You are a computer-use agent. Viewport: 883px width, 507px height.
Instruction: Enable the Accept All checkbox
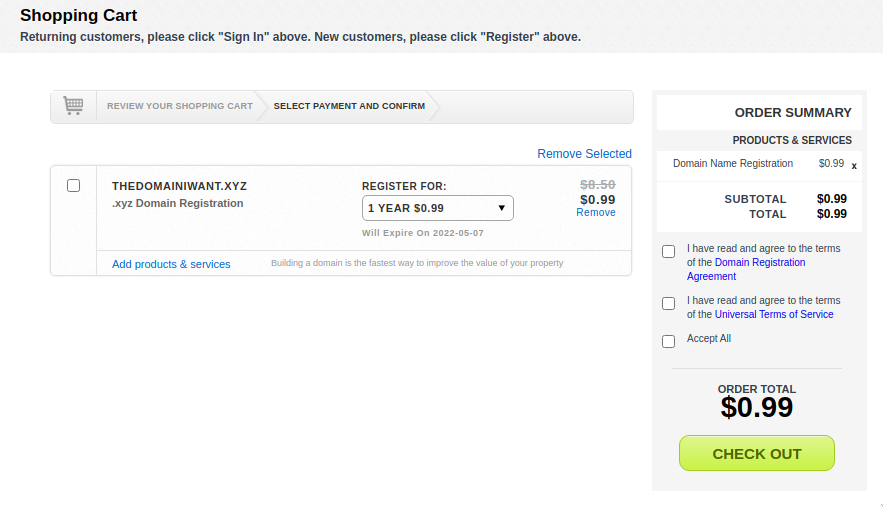(x=668, y=341)
